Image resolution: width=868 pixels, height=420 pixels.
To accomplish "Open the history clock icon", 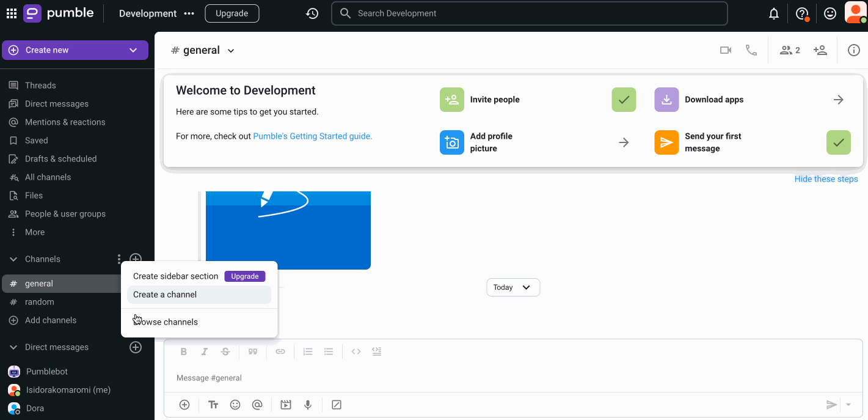I will [x=312, y=13].
